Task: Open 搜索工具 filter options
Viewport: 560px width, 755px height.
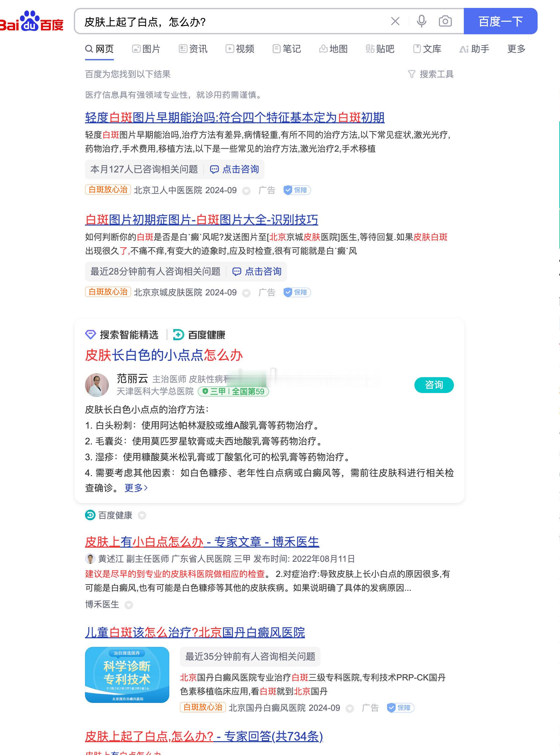Action: [431, 74]
